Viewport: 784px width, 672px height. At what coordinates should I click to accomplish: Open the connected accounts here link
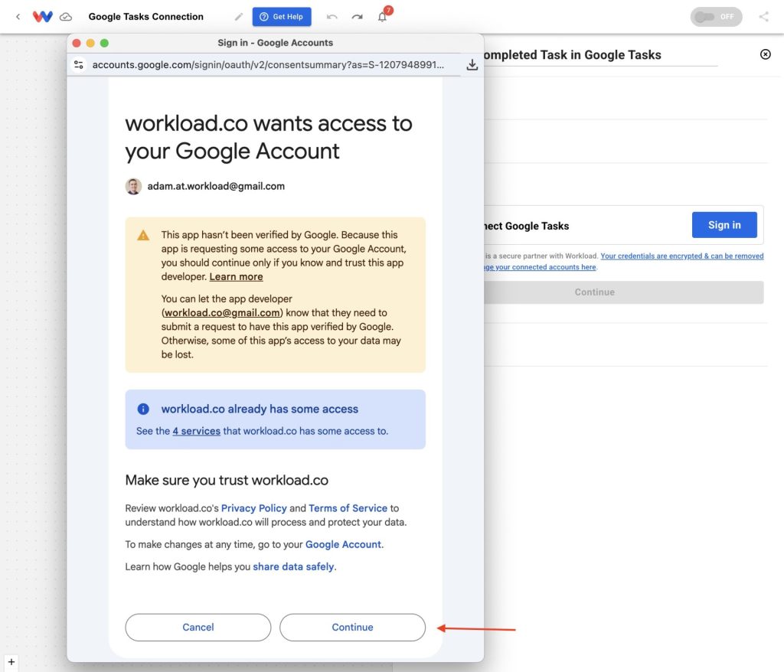pos(540,267)
